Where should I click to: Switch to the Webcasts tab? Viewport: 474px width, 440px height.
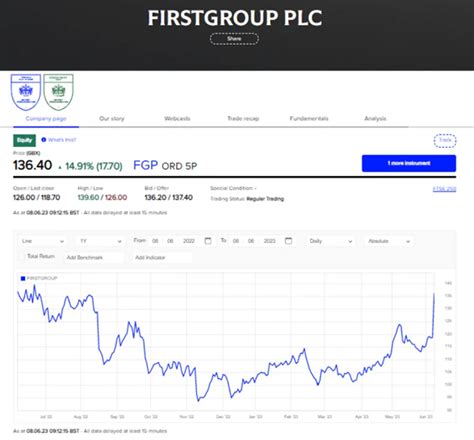pyautogui.click(x=177, y=119)
